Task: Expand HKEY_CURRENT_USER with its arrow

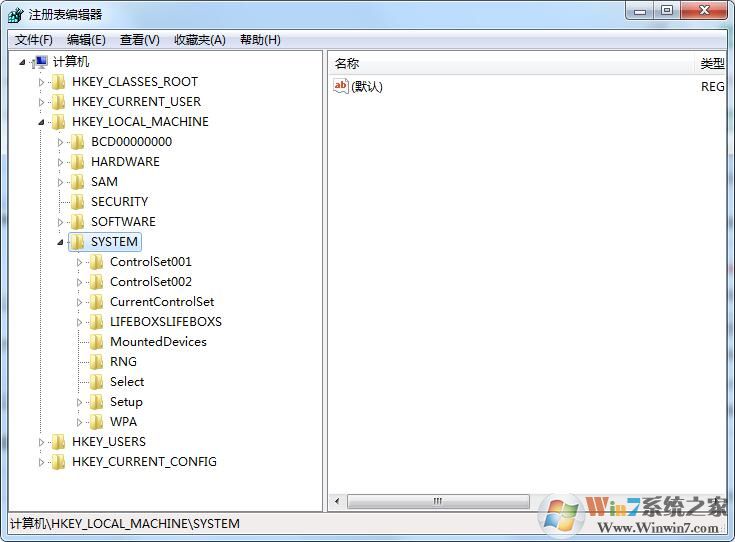Action: point(41,102)
